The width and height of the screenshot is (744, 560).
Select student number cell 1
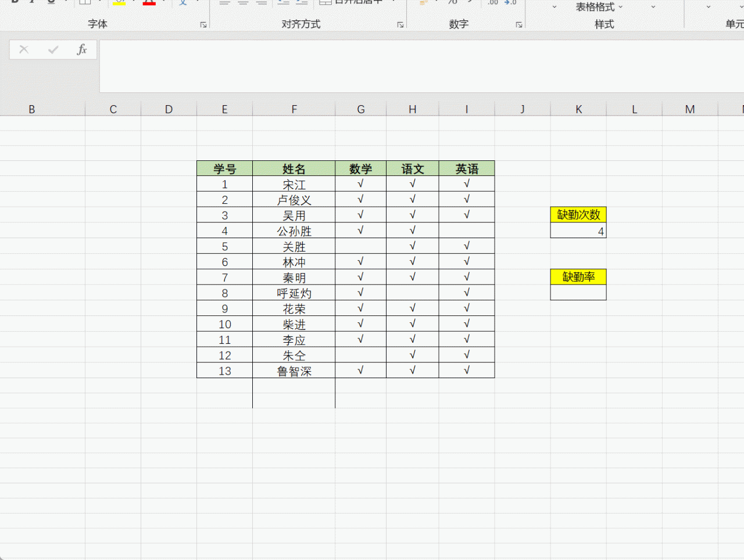click(224, 184)
